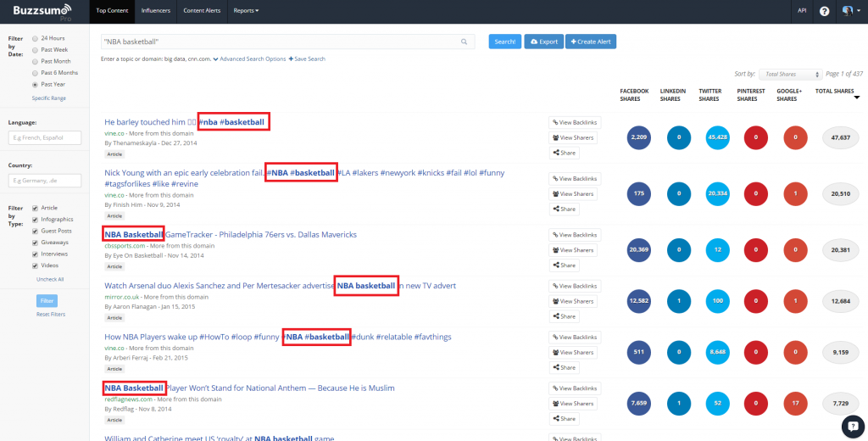Click the Facebook shares bubble showing 2,209
Screen dimensions: 868x441
tap(639, 137)
